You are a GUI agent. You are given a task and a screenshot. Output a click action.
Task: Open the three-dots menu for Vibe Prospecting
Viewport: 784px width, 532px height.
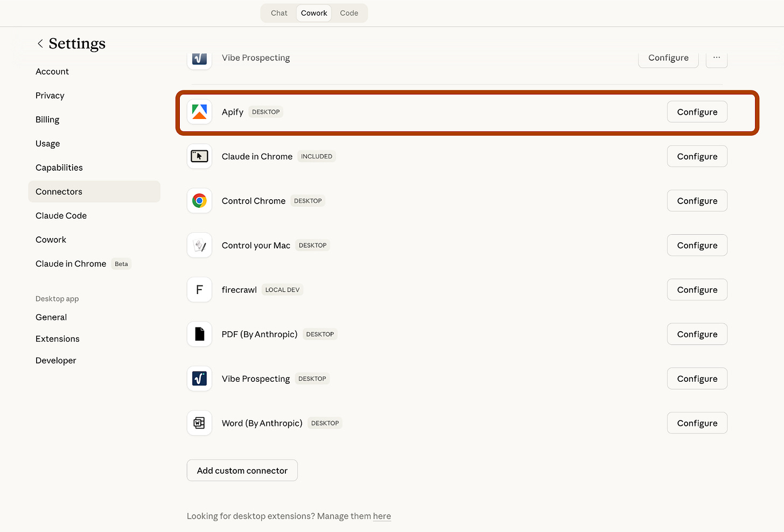717,58
